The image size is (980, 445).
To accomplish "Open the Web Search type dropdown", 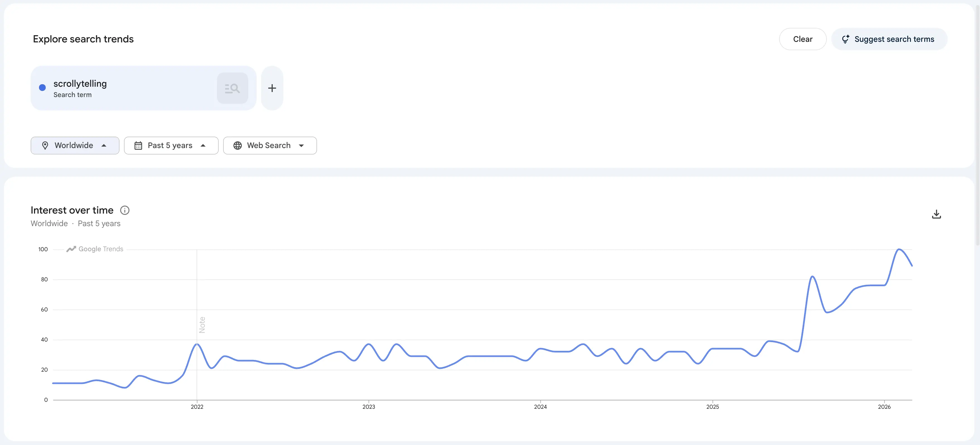I will tap(270, 146).
